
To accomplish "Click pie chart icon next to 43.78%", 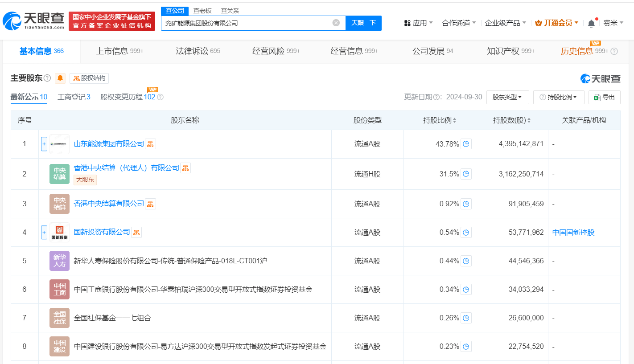I will [466, 144].
